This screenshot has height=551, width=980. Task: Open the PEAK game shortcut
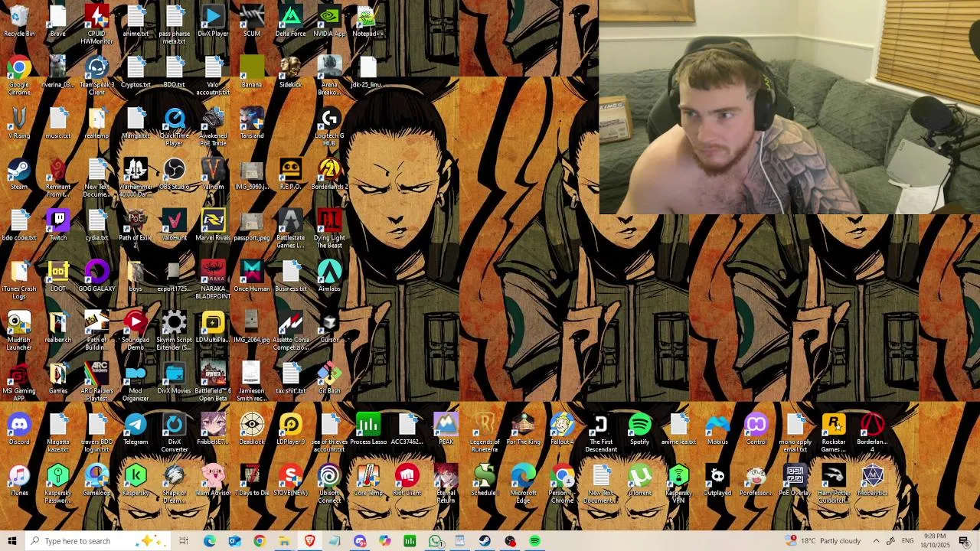pyautogui.click(x=446, y=430)
